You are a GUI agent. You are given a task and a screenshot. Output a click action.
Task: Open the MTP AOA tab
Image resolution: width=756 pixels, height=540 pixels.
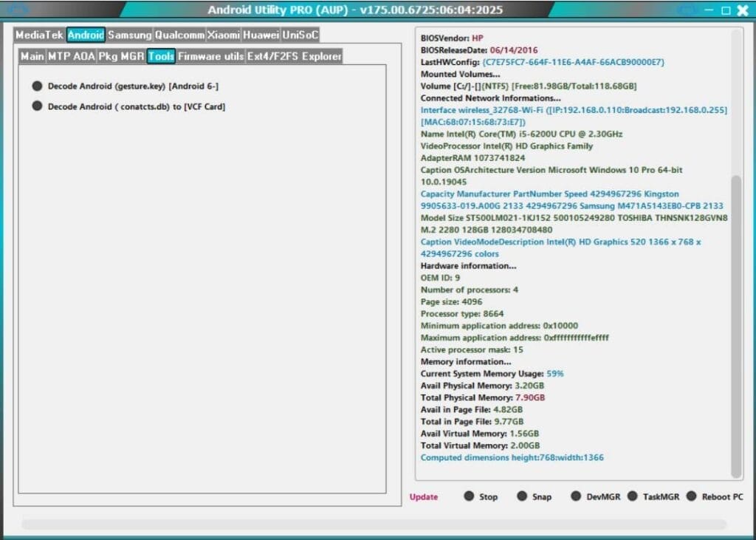pyautogui.click(x=73, y=55)
